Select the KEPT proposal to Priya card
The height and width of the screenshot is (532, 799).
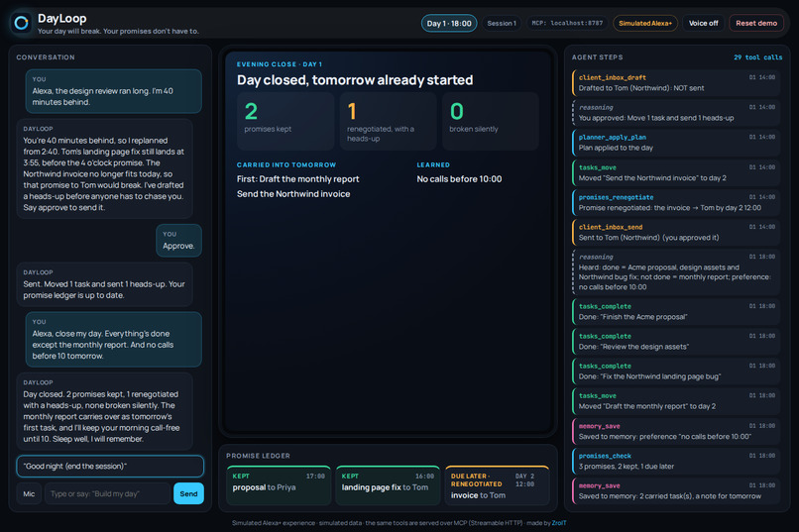279,485
